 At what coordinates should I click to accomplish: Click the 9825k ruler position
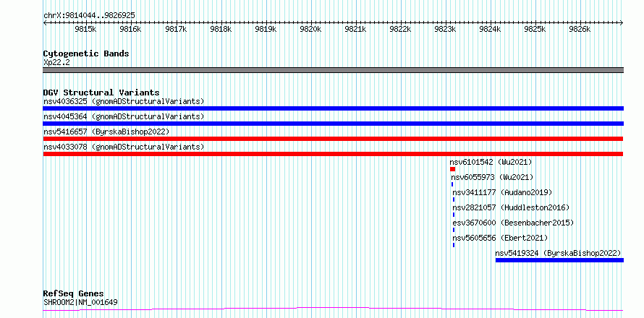[535, 29]
